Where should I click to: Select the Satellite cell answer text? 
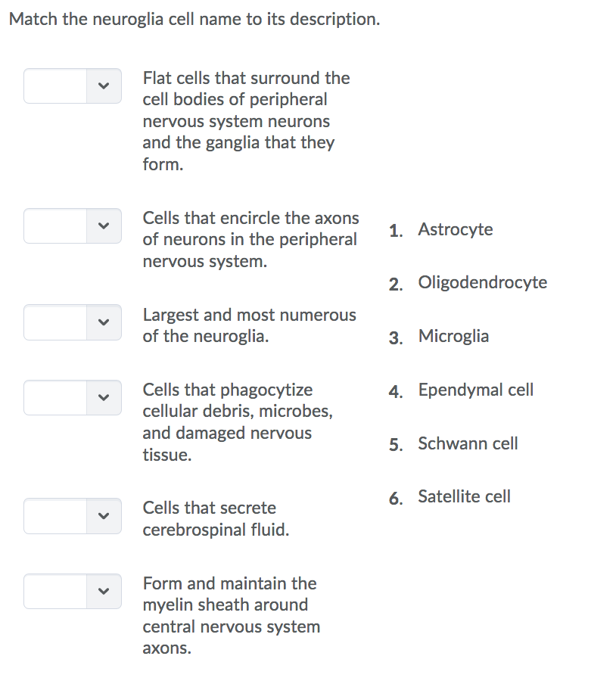(x=464, y=496)
